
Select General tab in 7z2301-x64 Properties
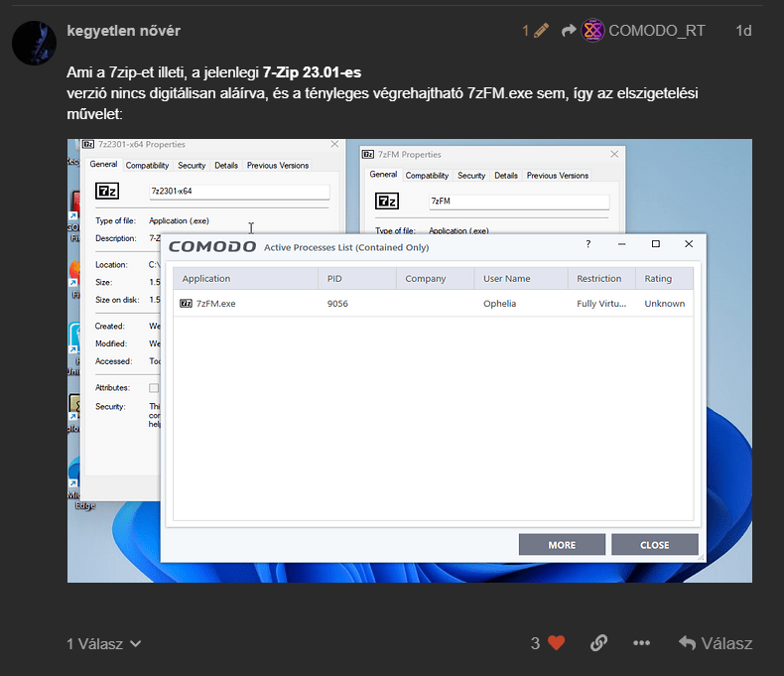pyautogui.click(x=103, y=164)
